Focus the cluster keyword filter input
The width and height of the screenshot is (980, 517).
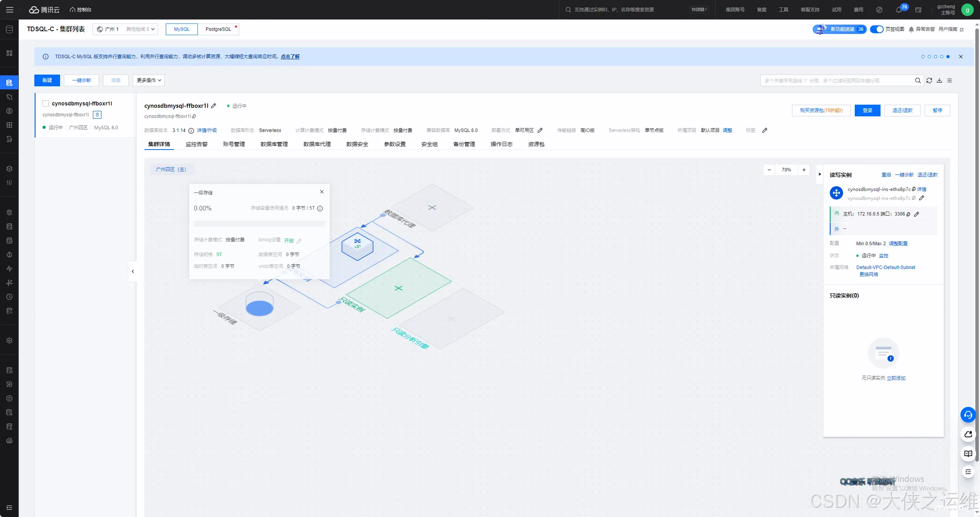[x=837, y=80]
